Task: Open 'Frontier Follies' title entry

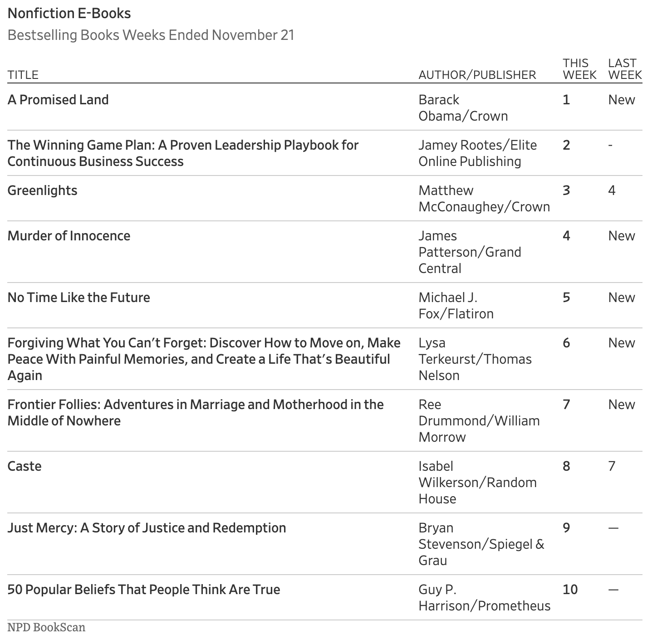Action: [x=196, y=413]
